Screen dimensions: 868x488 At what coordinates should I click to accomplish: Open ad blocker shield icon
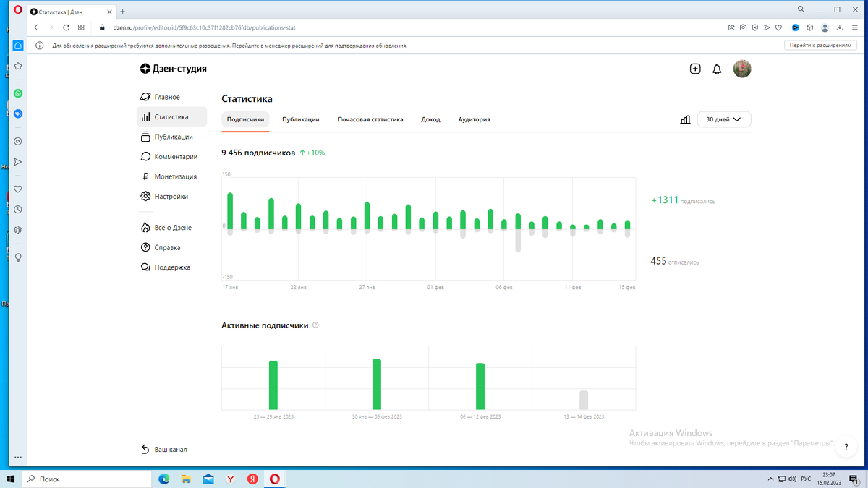click(x=754, y=27)
